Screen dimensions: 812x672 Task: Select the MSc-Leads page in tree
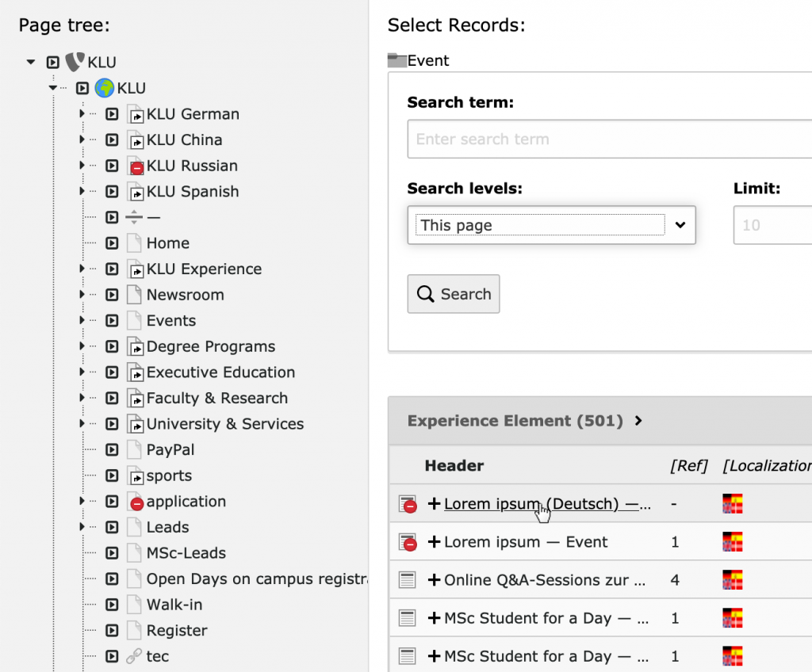[186, 553]
